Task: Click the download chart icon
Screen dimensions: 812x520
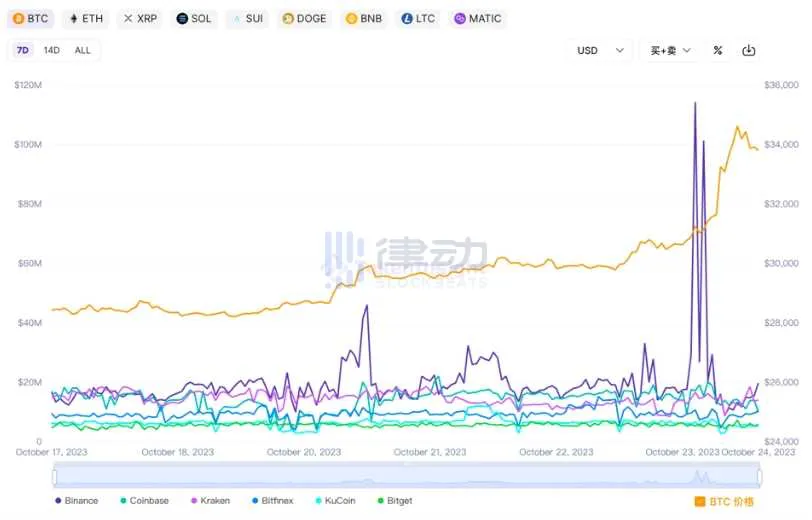Action: click(748, 51)
